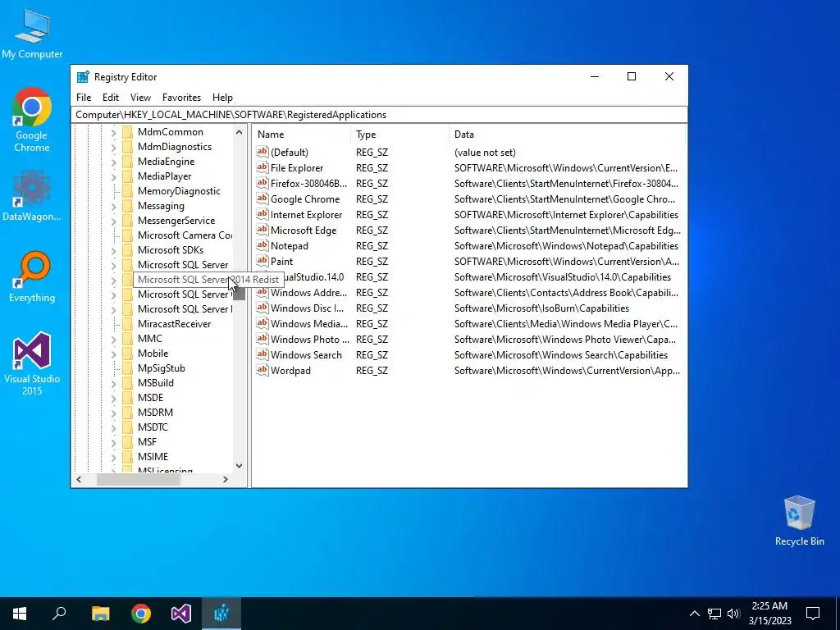
Task: Click the folder icon beside MMC
Action: tap(127, 339)
